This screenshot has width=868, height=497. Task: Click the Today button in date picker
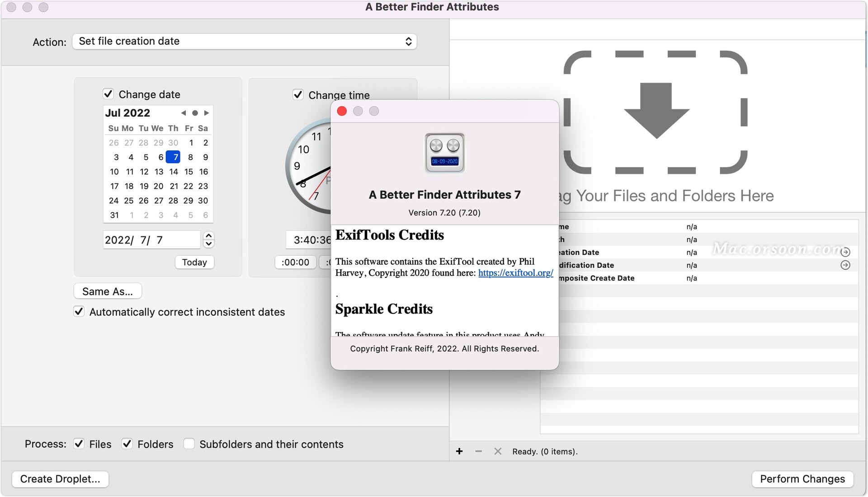coord(194,262)
